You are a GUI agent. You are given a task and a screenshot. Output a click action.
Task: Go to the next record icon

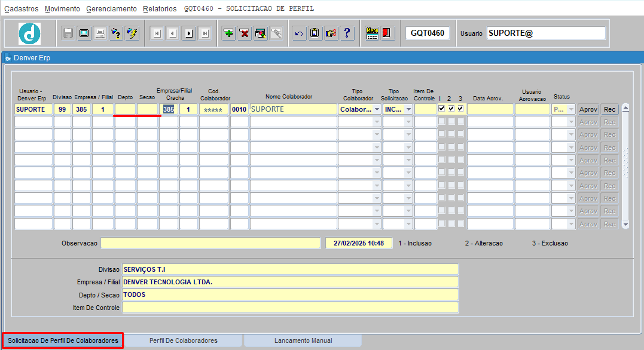[189, 33]
